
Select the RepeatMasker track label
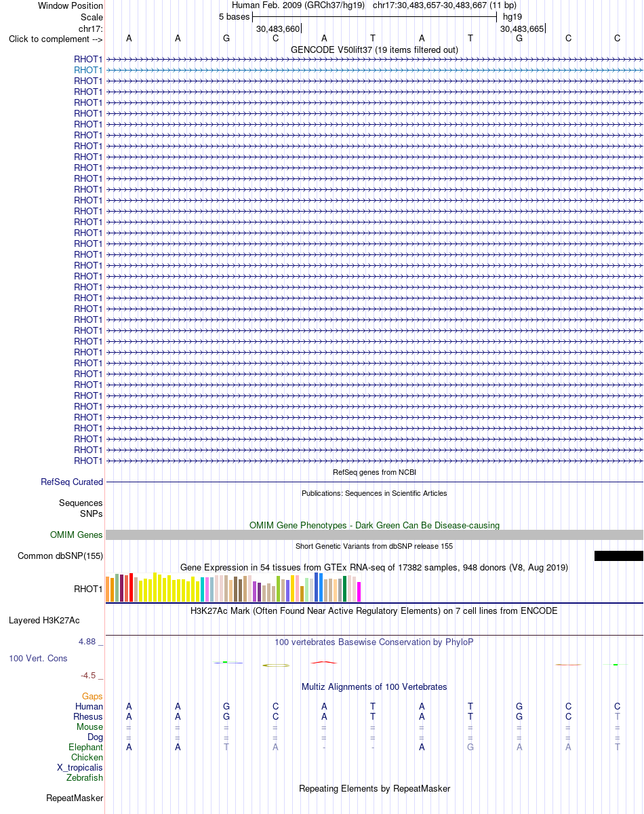coord(75,798)
